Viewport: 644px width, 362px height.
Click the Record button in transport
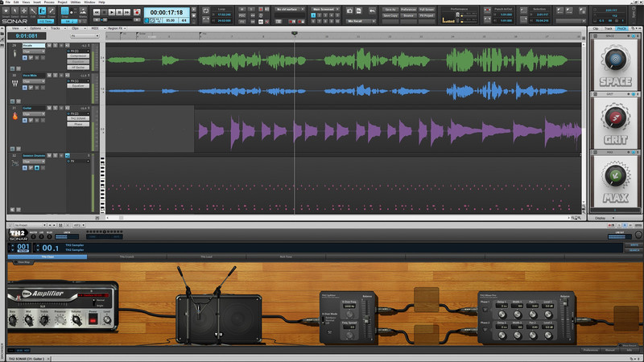[x=137, y=13]
